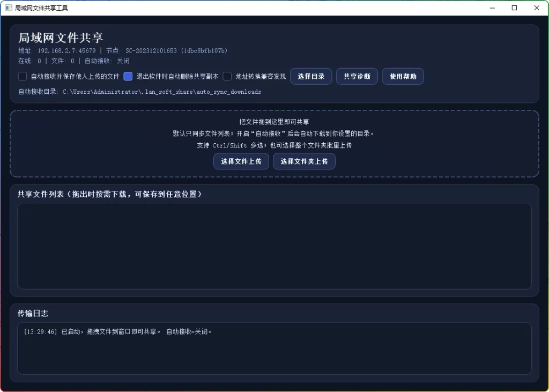The image size is (549, 392).
Task: Click inside the empty shared file list
Action: [x=274, y=246]
